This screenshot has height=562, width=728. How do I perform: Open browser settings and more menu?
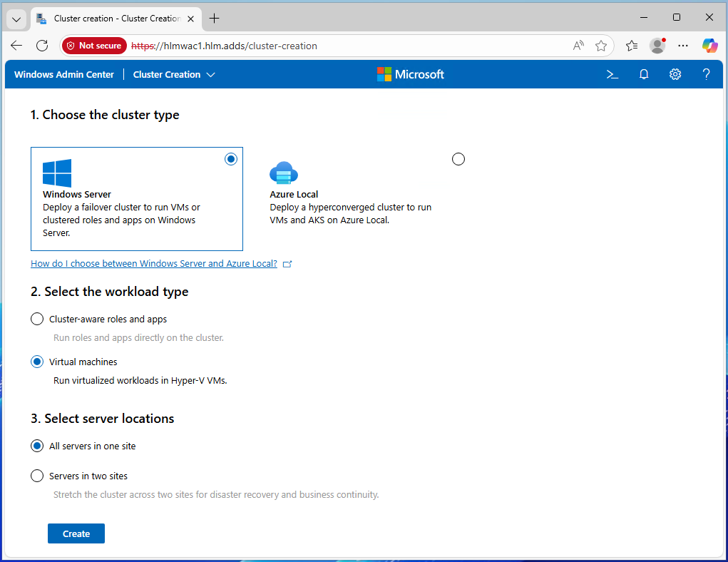point(683,46)
